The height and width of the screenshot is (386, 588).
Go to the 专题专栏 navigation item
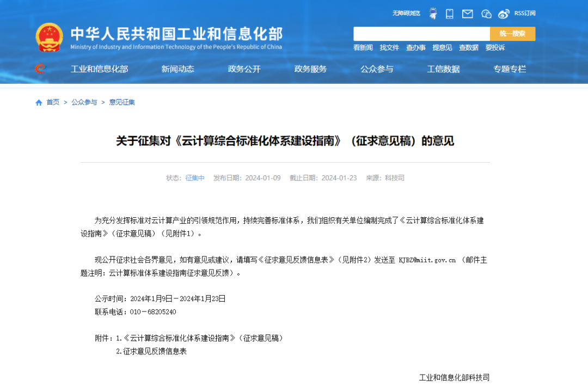click(510, 69)
